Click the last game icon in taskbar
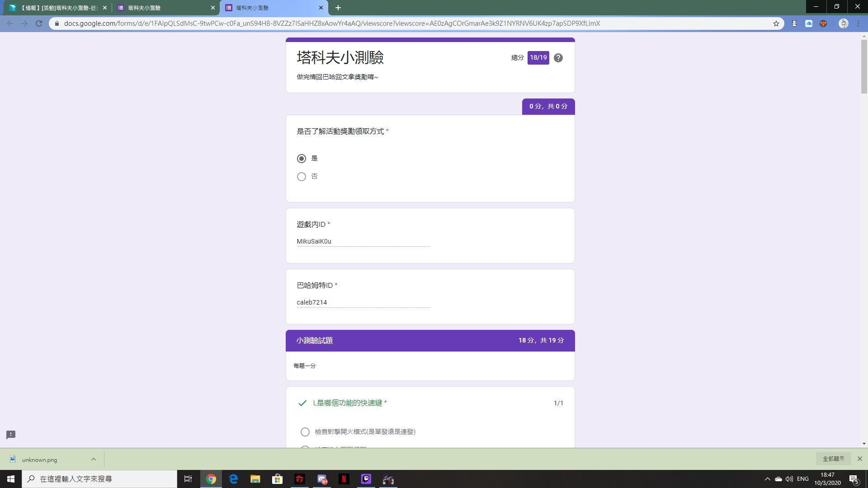 [x=388, y=479]
